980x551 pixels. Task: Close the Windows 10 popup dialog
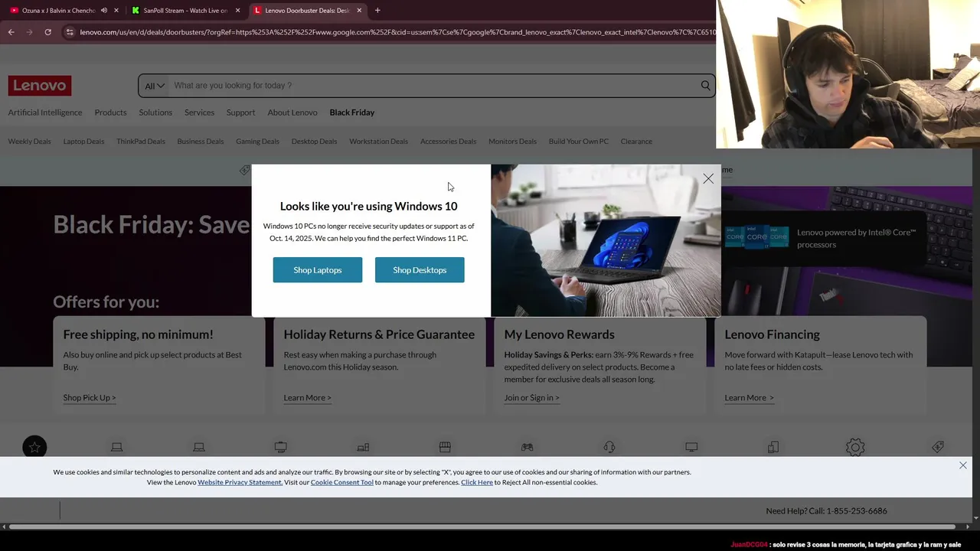coord(708,178)
